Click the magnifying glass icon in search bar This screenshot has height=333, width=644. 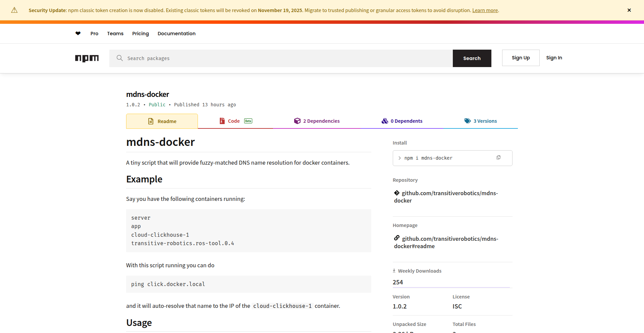click(120, 58)
